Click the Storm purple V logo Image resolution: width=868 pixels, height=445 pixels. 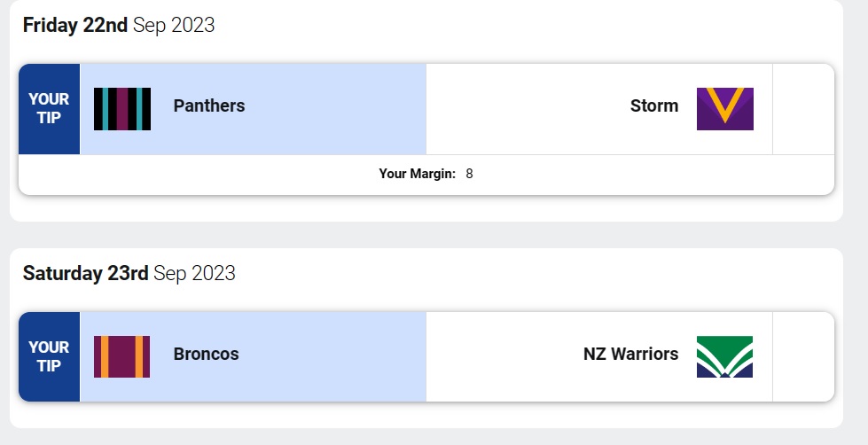click(724, 109)
